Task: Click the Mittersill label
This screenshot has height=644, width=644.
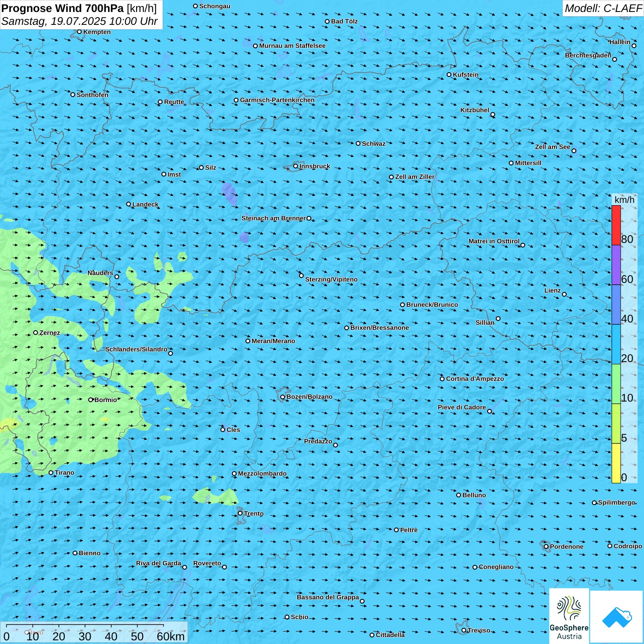Action: (x=529, y=163)
